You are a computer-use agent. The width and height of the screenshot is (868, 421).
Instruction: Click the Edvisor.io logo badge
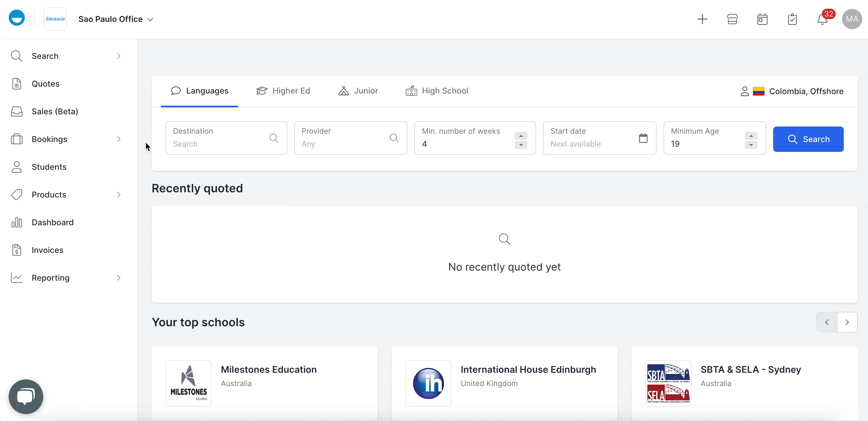click(x=55, y=19)
